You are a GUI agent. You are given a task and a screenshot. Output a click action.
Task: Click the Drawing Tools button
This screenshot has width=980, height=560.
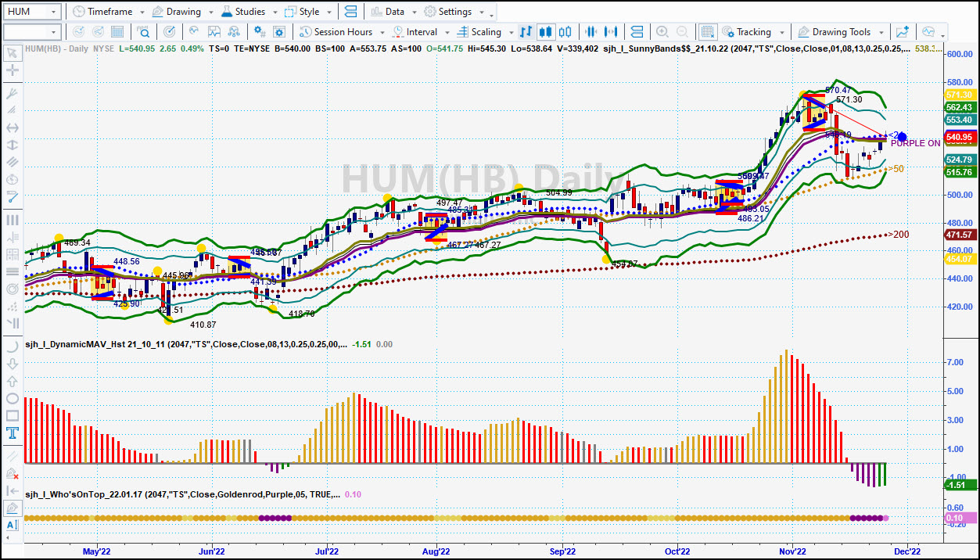pyautogui.click(x=834, y=32)
